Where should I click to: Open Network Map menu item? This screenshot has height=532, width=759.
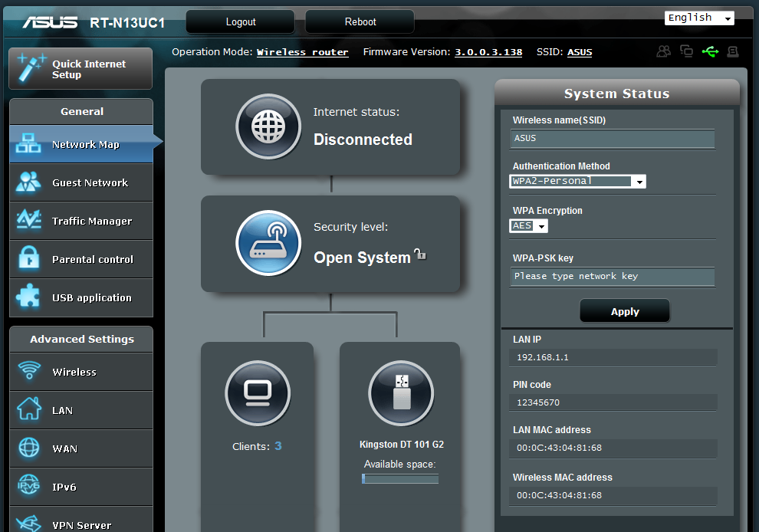[x=81, y=144]
